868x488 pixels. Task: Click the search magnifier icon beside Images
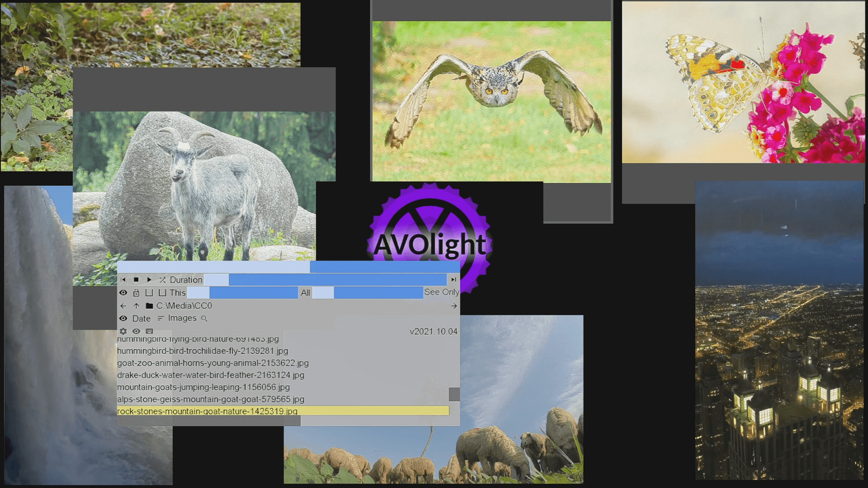204,318
